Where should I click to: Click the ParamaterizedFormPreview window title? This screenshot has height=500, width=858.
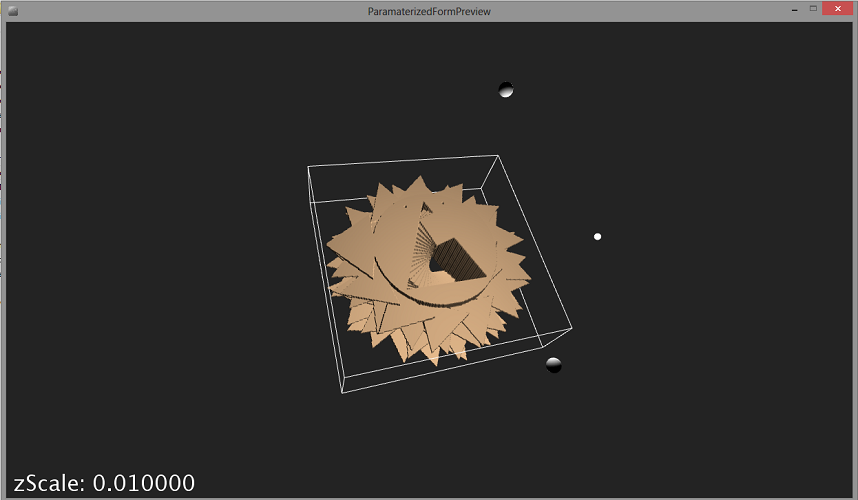pyautogui.click(x=429, y=10)
